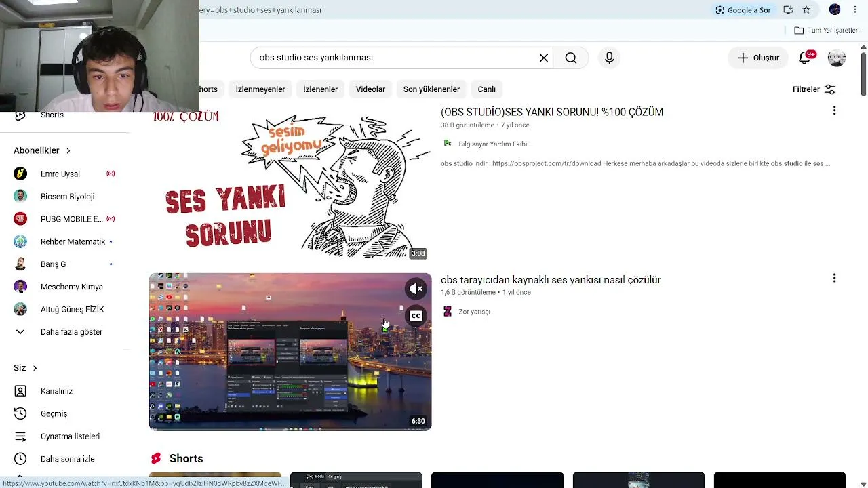Screen dimensions: 868x488
Task: Select the İzlenmeyenler filter chip
Action: (260, 89)
